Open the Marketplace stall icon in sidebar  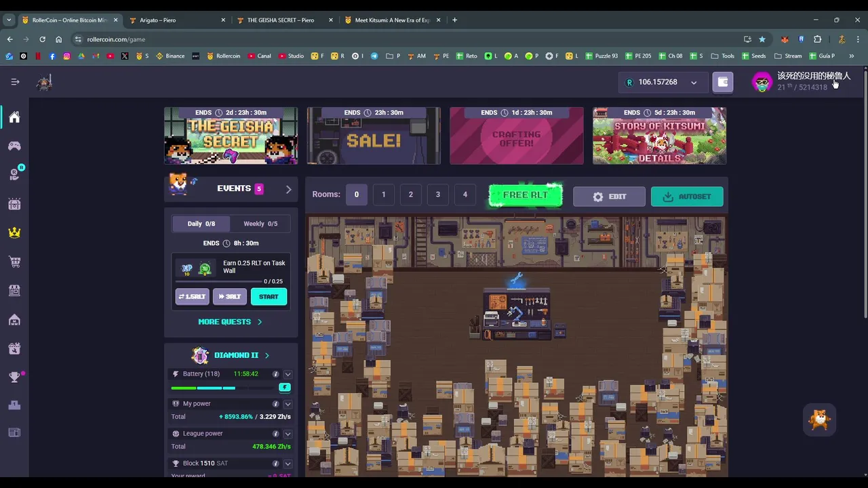14,290
